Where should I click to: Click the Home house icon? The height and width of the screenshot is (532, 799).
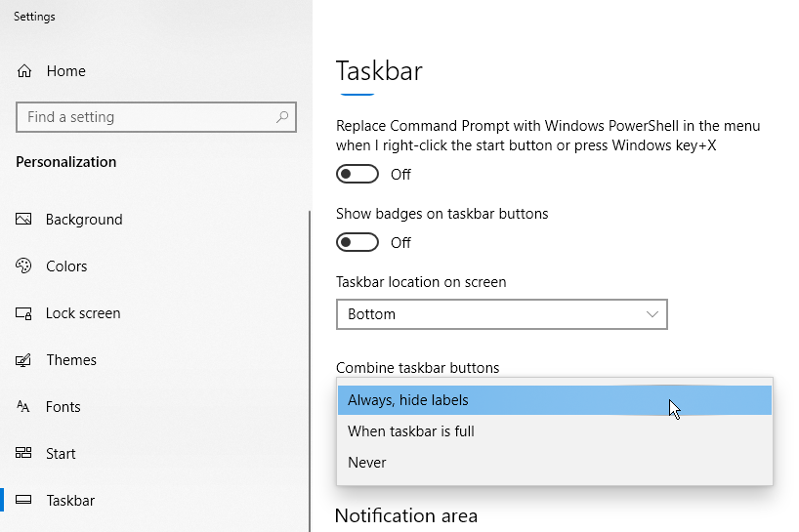coord(24,70)
